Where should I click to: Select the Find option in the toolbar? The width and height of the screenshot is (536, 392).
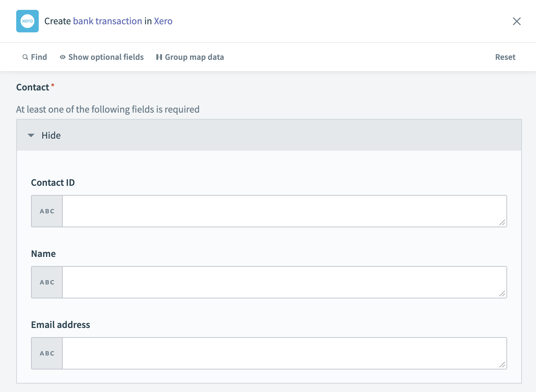[x=39, y=57]
